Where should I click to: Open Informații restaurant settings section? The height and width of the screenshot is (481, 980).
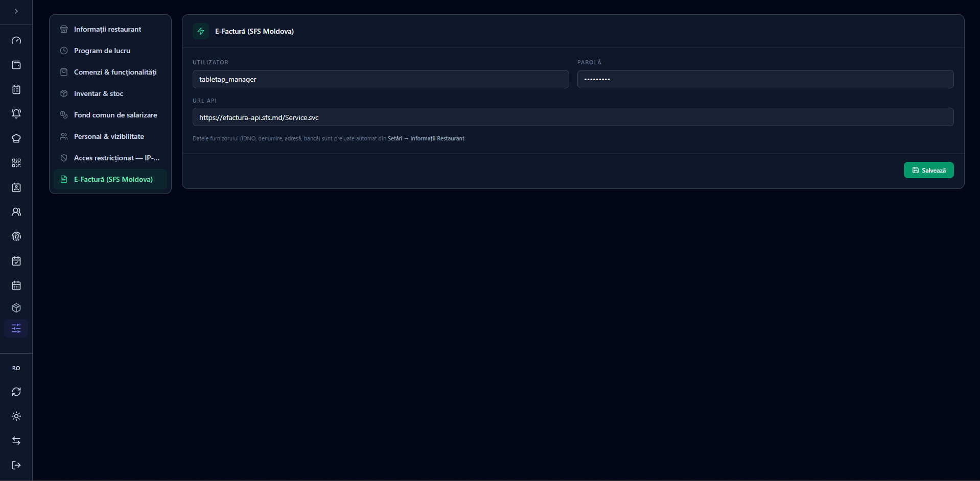[110, 29]
